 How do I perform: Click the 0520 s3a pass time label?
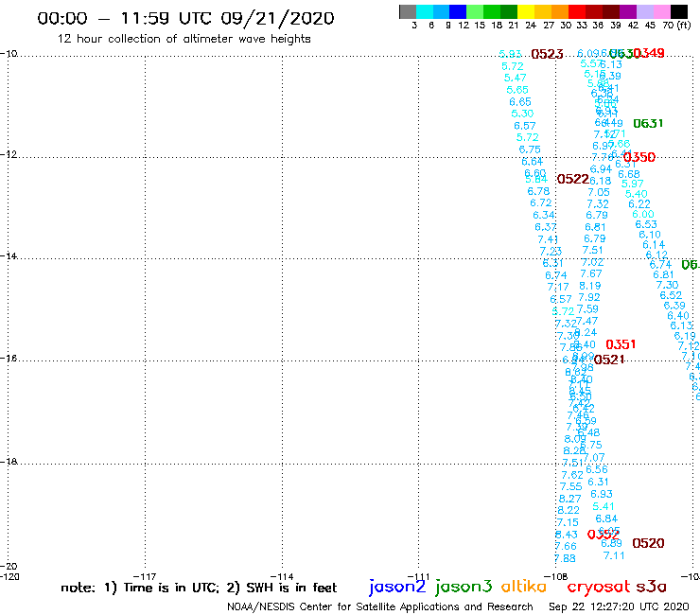pyautogui.click(x=648, y=543)
